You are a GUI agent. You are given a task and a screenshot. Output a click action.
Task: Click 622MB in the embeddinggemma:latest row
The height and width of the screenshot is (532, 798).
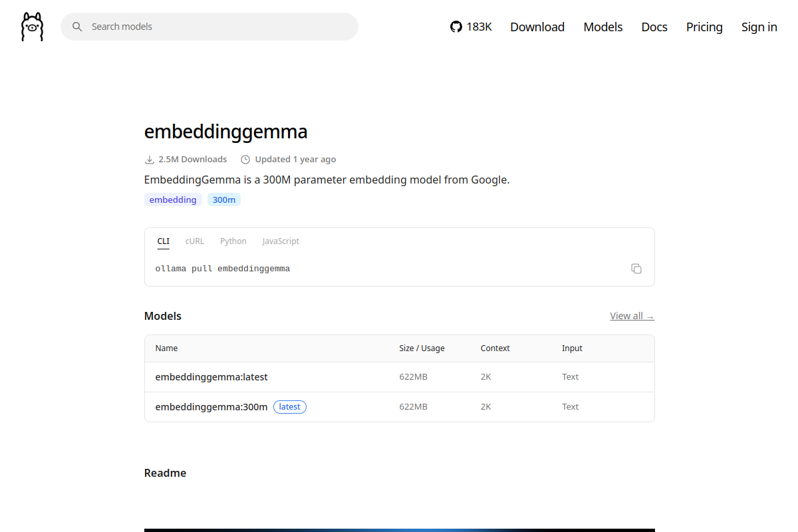pos(414,377)
